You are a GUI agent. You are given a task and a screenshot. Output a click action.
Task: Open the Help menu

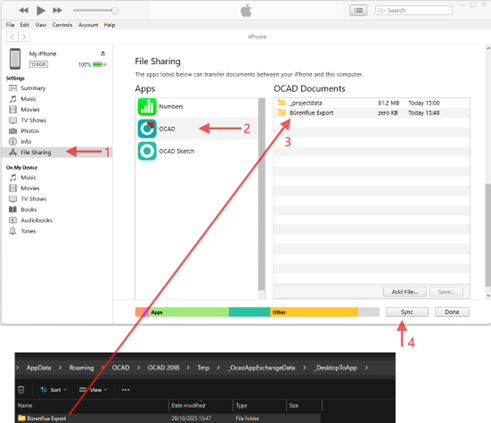(x=109, y=25)
